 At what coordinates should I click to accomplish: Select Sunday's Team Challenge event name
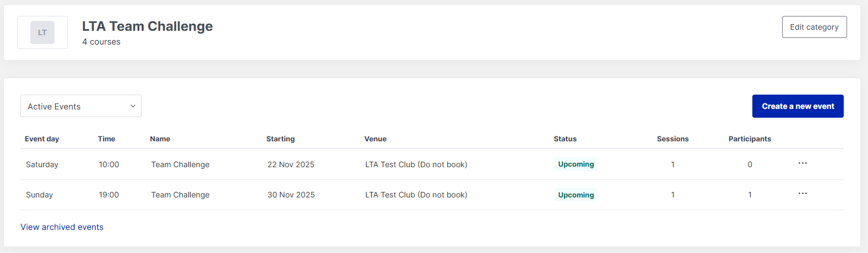(x=180, y=195)
